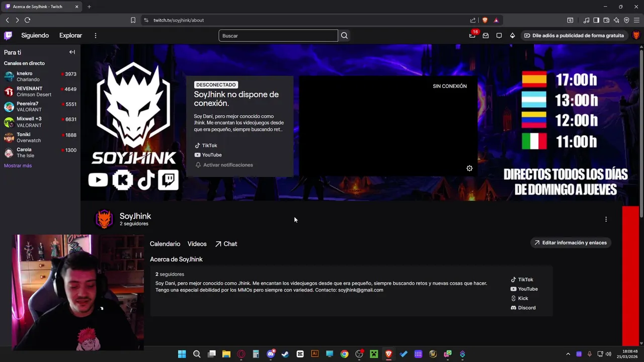The image size is (644, 362).
Task: Click the Bits diamond icon
Action: point(512,35)
